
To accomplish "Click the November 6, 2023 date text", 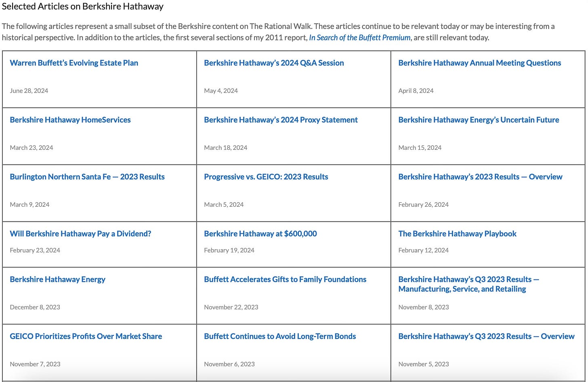I will 229,364.
